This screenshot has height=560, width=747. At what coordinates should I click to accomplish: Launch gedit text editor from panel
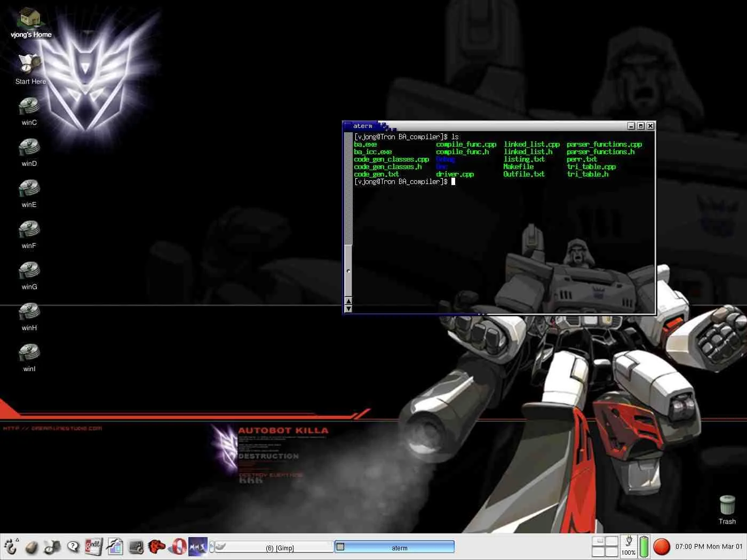pos(94,547)
